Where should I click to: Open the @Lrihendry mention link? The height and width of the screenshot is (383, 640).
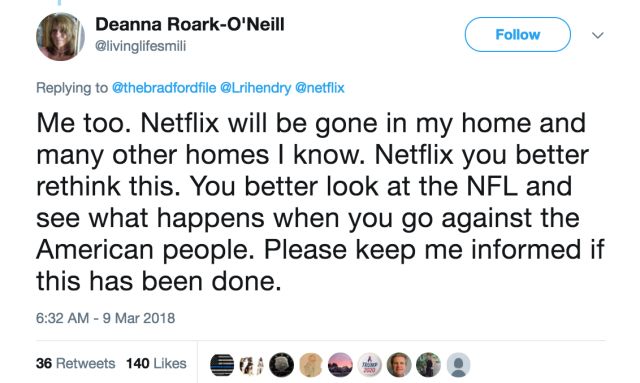point(256,88)
